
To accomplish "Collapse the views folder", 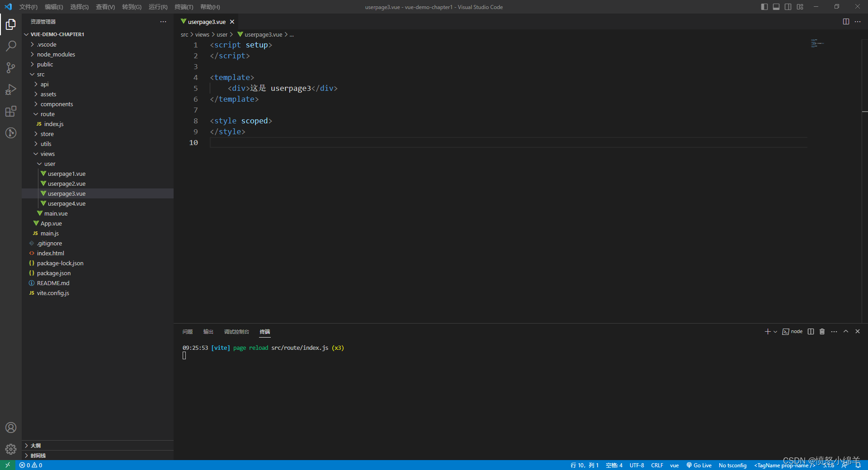I will tap(98, 154).
